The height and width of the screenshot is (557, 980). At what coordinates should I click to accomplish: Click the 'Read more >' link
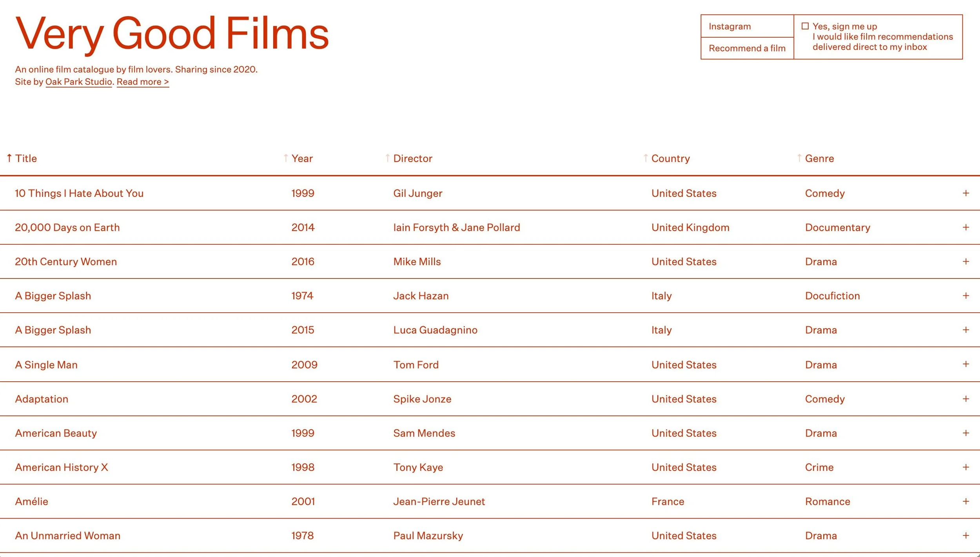[143, 81]
